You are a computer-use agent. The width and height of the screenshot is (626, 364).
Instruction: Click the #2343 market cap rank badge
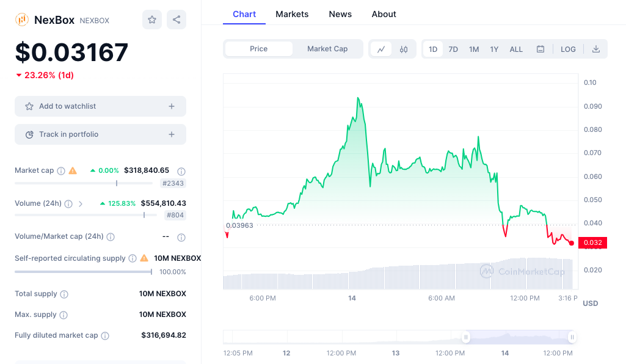coord(173,183)
